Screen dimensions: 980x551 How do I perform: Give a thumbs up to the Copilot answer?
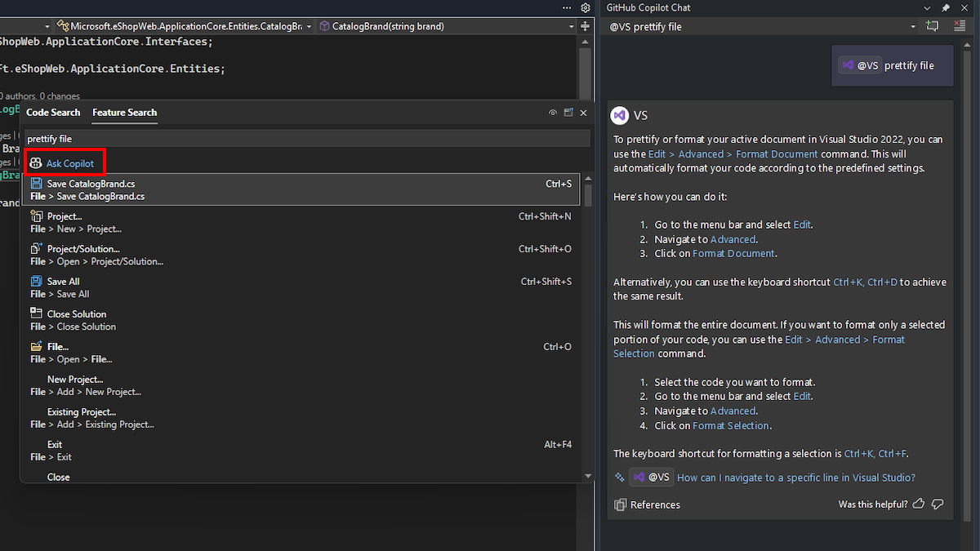918,504
